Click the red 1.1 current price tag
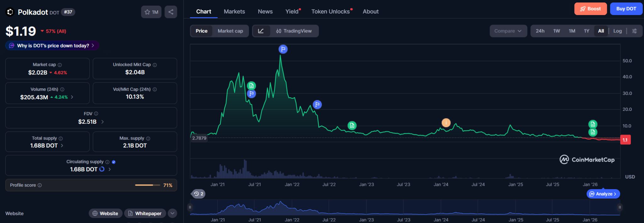The width and height of the screenshot is (644, 223). tap(625, 140)
